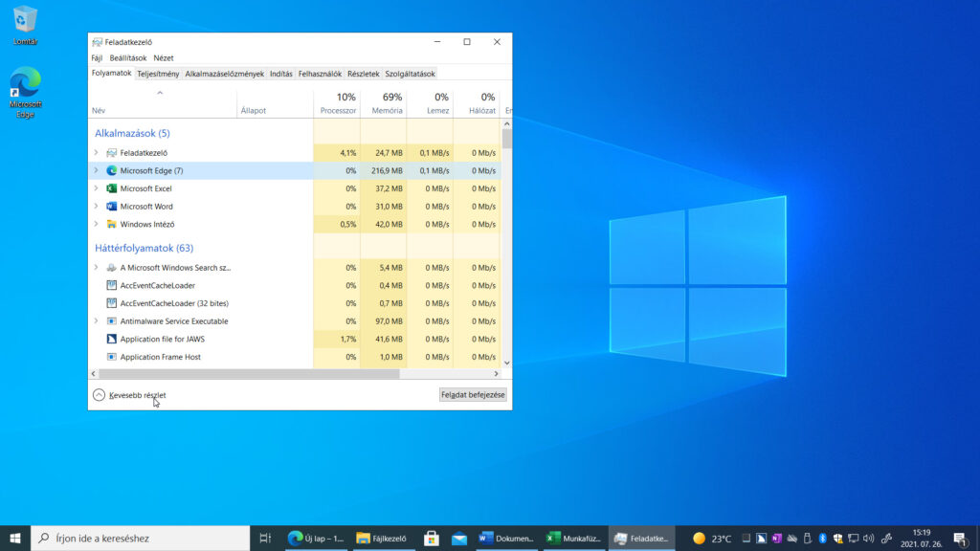Sort by the Név column header
The image size is (980, 551).
pos(163,103)
